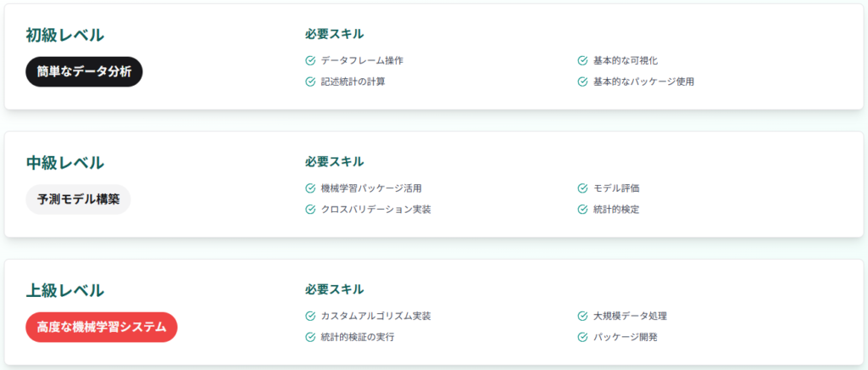Click check icon beside 大規模データ処理
Image resolution: width=868 pixels, height=370 pixels.
pos(582,316)
